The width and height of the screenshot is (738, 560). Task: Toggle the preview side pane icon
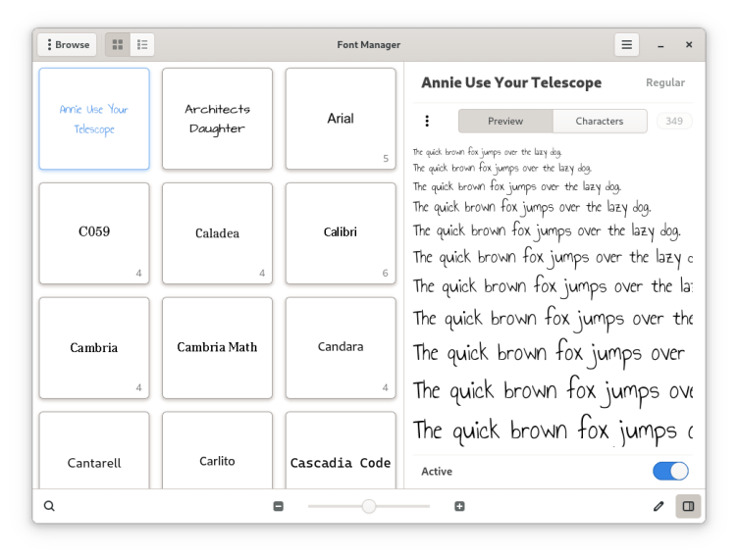point(688,506)
